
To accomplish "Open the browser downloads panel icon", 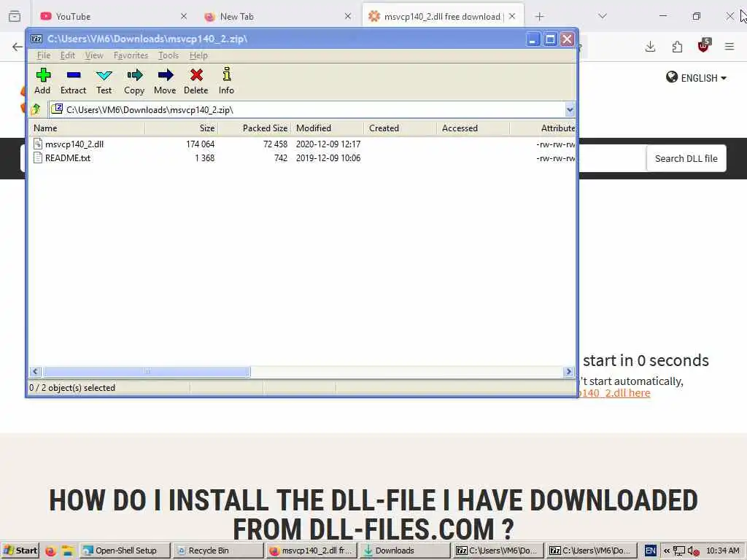I will [650, 47].
